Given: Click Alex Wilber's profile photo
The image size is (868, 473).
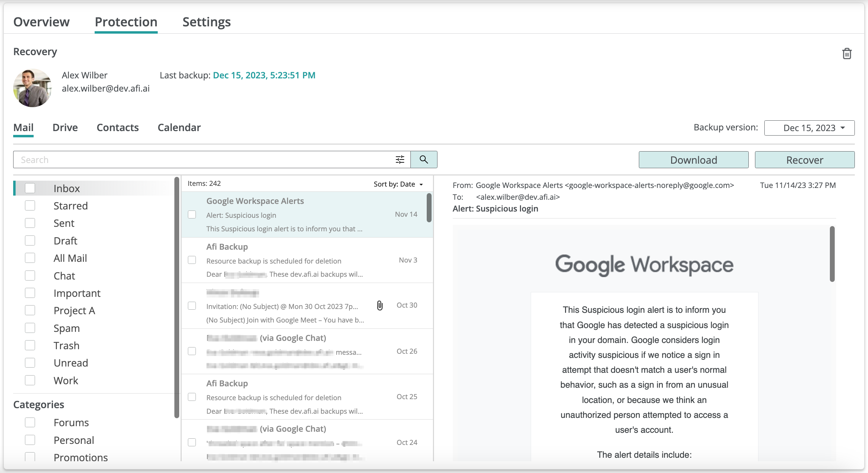Looking at the screenshot, I should pos(32,88).
